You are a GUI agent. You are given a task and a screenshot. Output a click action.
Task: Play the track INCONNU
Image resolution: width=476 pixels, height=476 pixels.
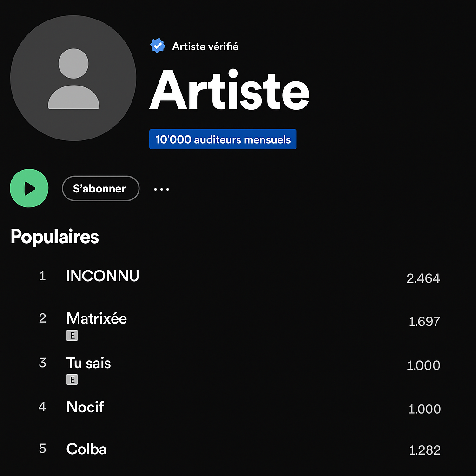[102, 276]
